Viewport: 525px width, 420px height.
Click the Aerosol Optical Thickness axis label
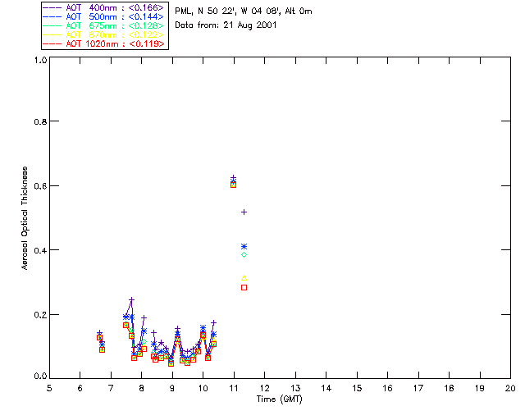click(x=25, y=218)
